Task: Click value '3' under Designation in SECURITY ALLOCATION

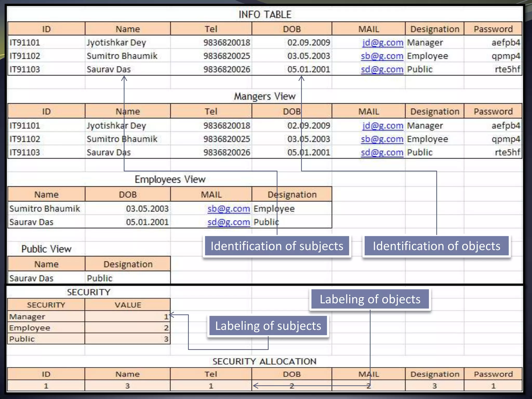Action: [435, 386]
